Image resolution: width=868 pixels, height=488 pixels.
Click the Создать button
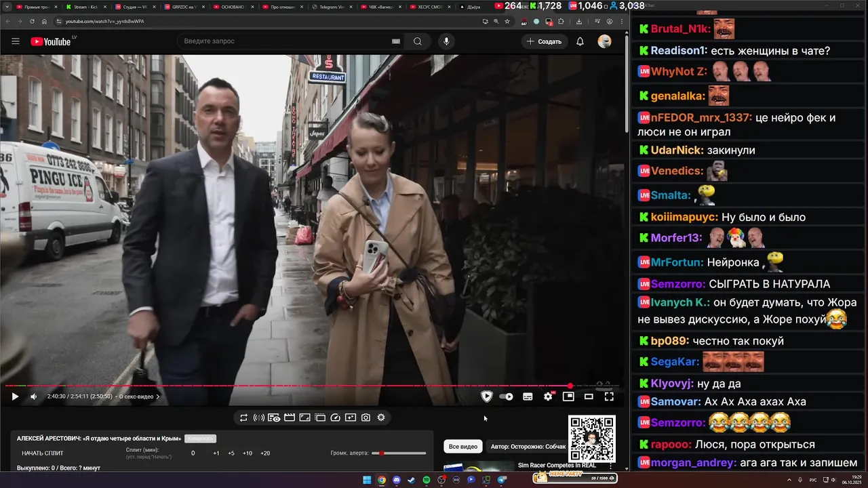pyautogui.click(x=544, y=41)
